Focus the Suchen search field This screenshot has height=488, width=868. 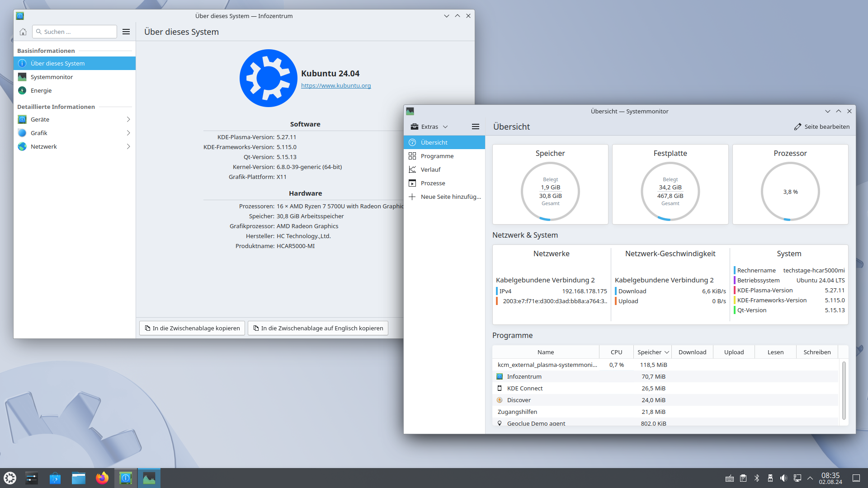click(75, 32)
